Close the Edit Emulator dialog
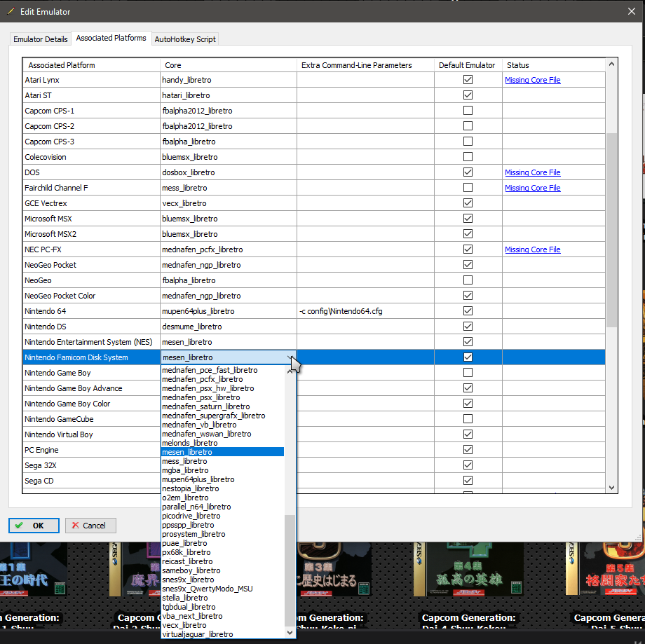 click(627, 11)
